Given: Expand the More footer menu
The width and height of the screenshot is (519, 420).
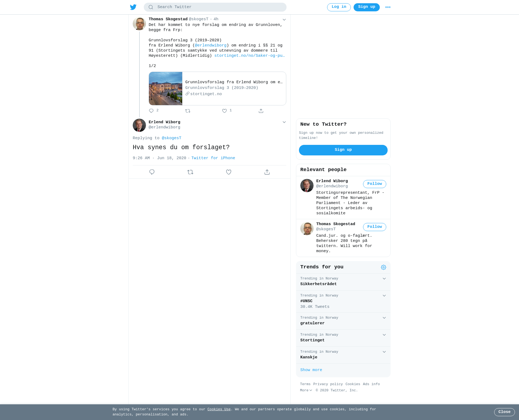Looking at the screenshot, I should [x=306, y=390].
